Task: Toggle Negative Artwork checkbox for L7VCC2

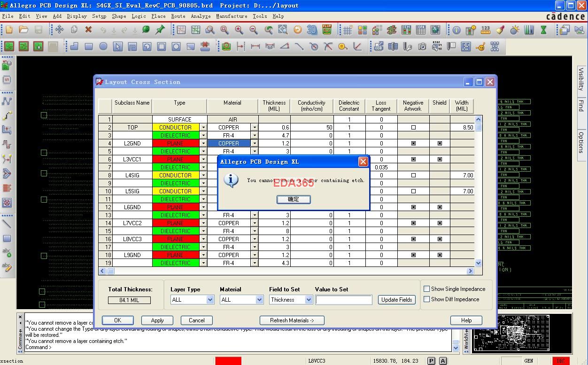Action: tap(413, 223)
